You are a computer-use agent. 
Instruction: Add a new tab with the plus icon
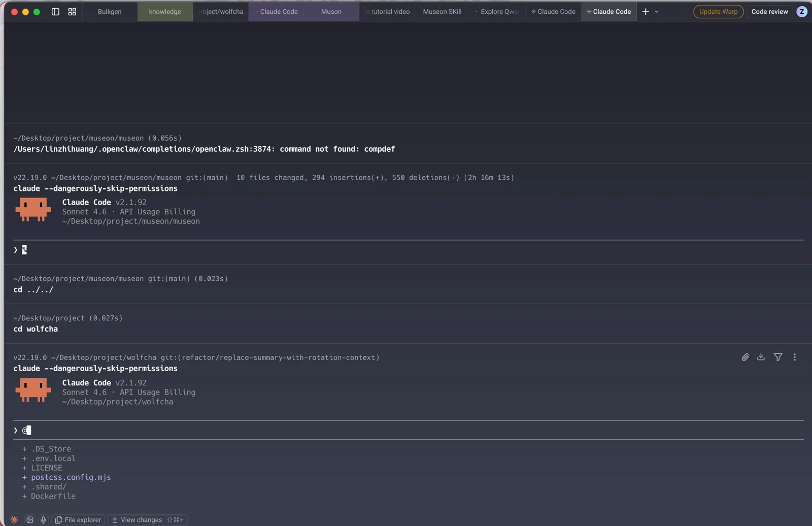(646, 12)
